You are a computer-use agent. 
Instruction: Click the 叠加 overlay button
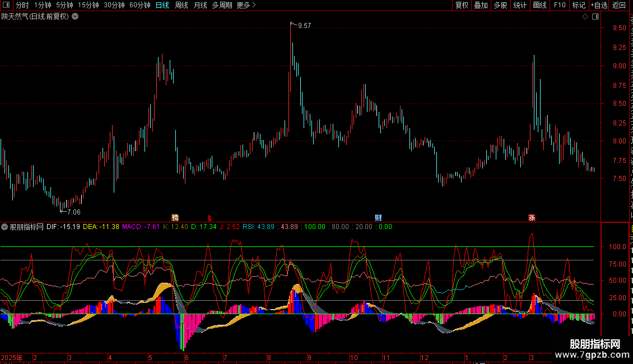481,5
